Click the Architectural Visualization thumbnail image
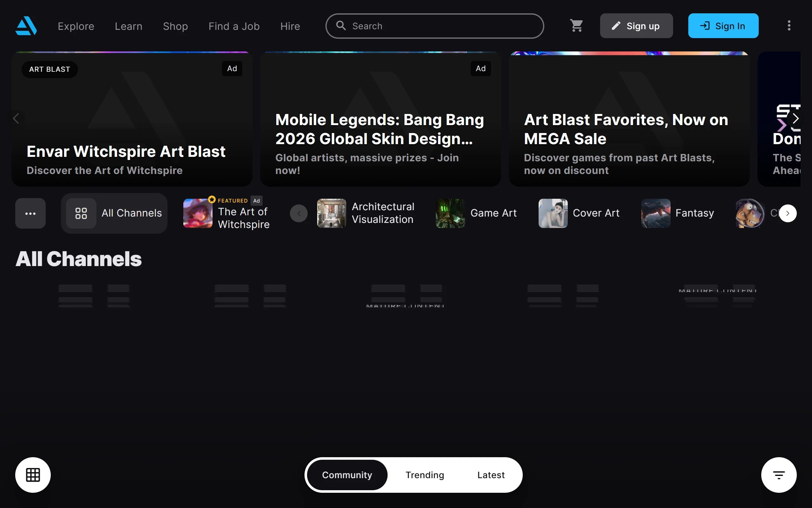Viewport: 812px width, 508px height. 331,213
